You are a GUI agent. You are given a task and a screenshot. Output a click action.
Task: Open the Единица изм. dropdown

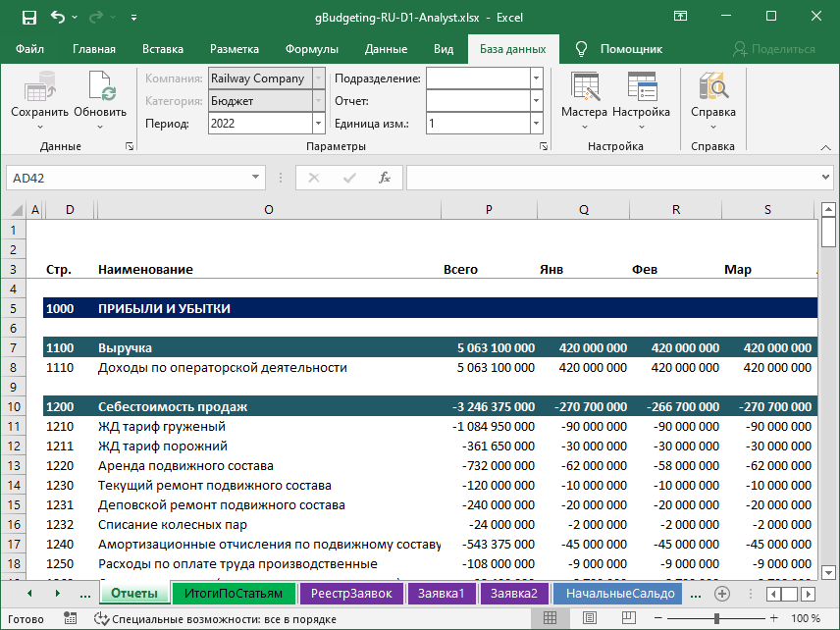click(536, 124)
